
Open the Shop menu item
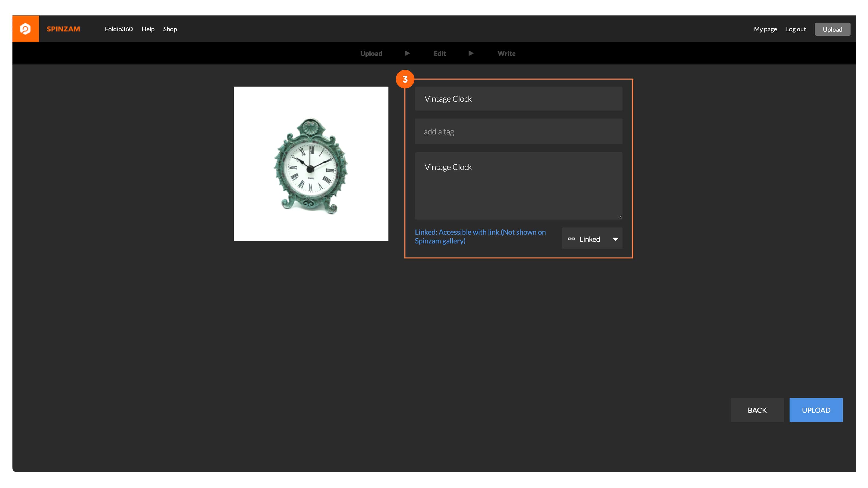pyautogui.click(x=170, y=29)
